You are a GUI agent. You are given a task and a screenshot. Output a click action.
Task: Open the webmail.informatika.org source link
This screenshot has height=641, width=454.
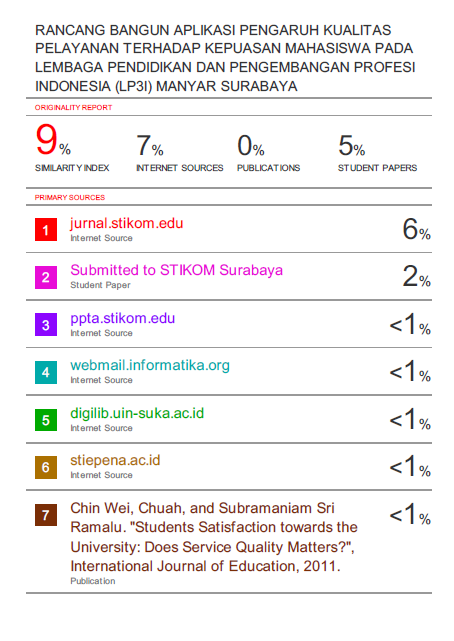pos(150,365)
